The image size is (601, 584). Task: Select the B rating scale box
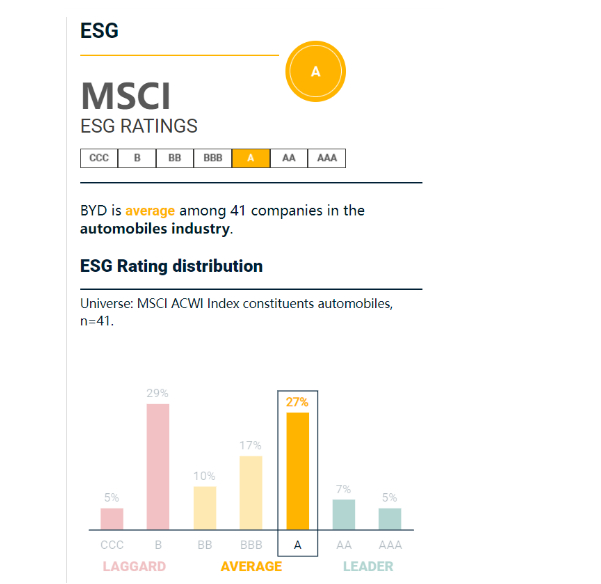pyautogui.click(x=136, y=158)
